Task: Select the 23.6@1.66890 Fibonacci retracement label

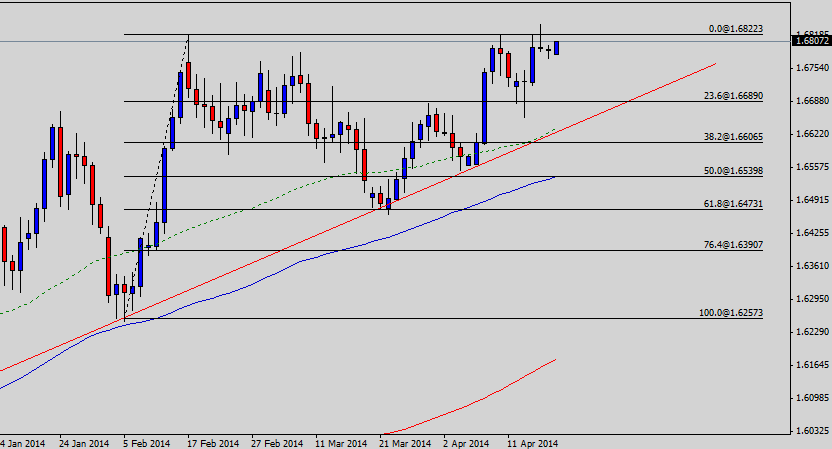Action: click(x=733, y=96)
